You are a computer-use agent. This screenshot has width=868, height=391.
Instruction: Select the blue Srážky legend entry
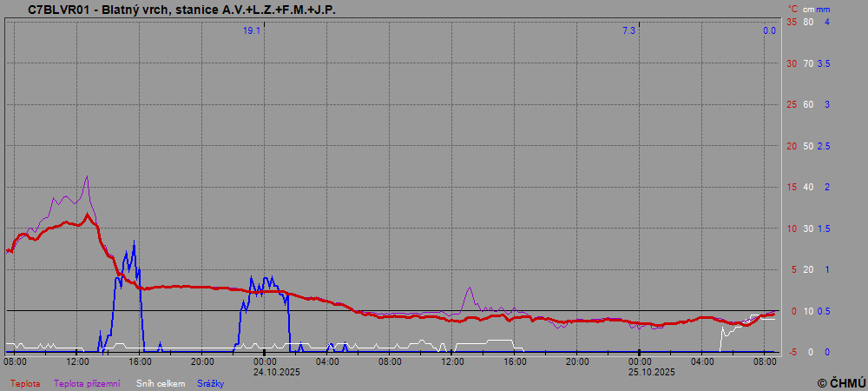(211, 383)
